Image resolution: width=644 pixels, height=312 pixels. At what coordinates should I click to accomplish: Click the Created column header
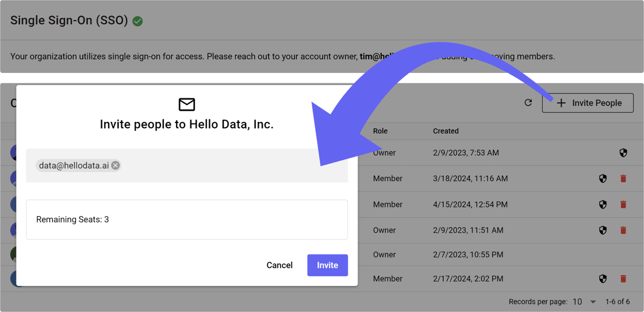point(446,131)
